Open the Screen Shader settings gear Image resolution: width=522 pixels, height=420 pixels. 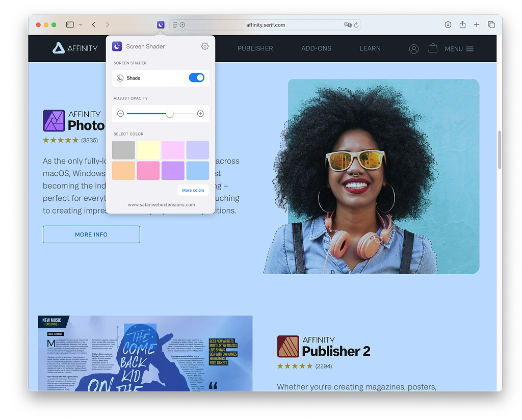[205, 46]
